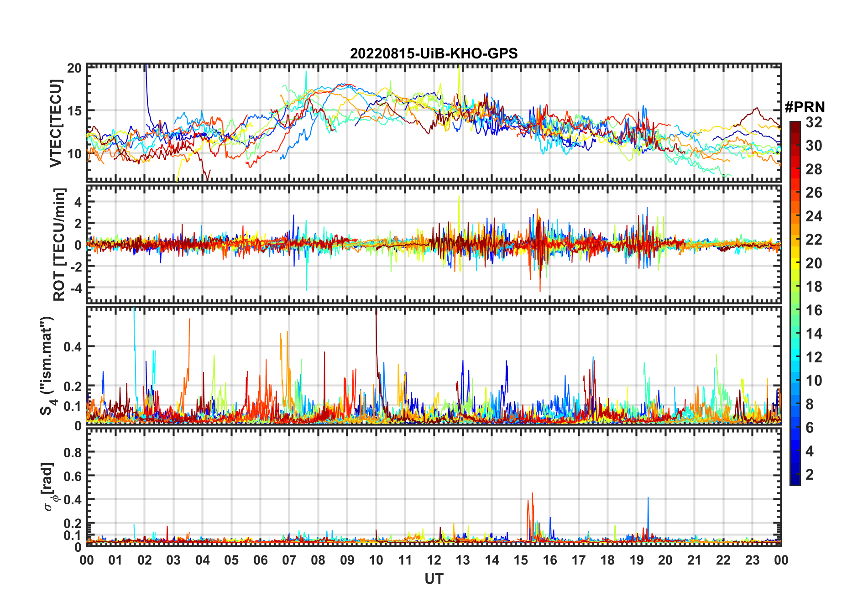Click the 18 tick on time axis
The height and width of the screenshot is (607, 868).
pos(607,560)
